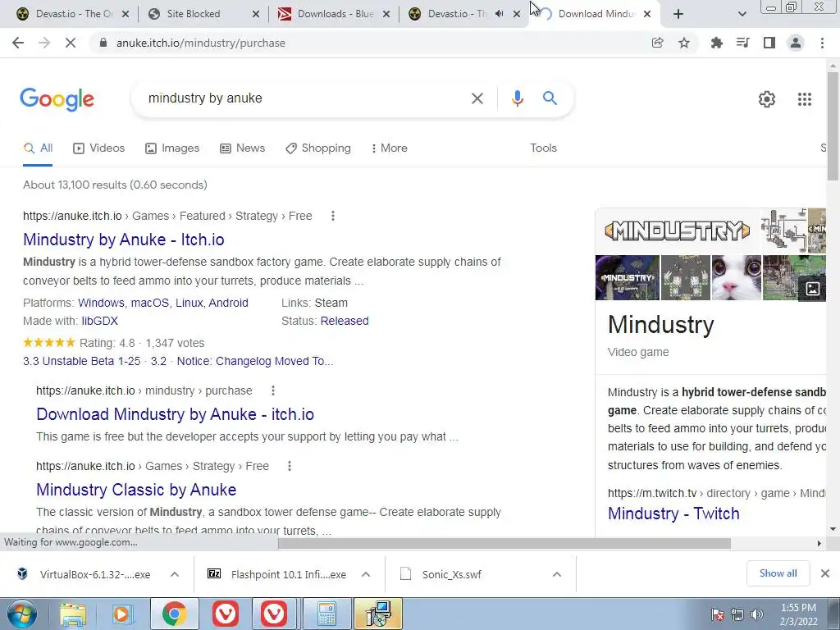Share this page from address bar
Screen dimensions: 840x630
pos(657,43)
